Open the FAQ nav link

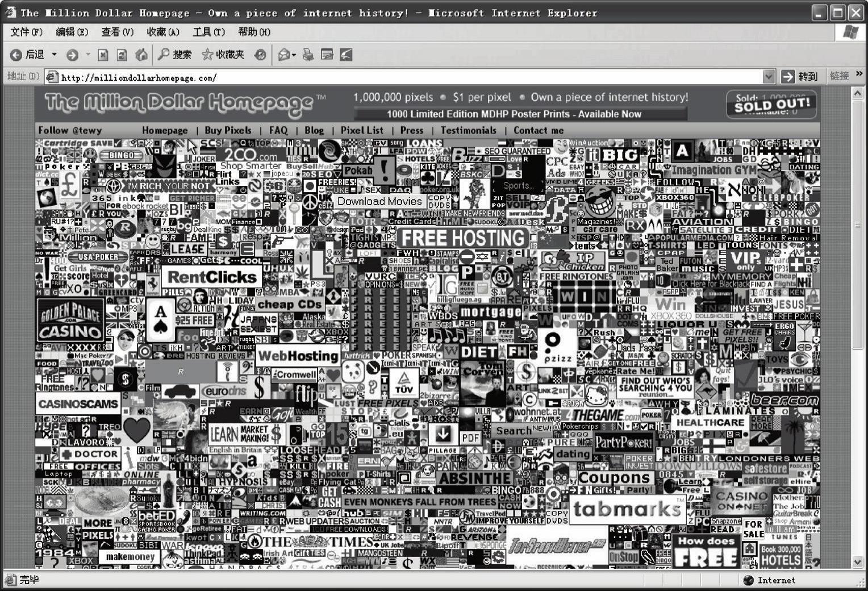click(x=278, y=130)
